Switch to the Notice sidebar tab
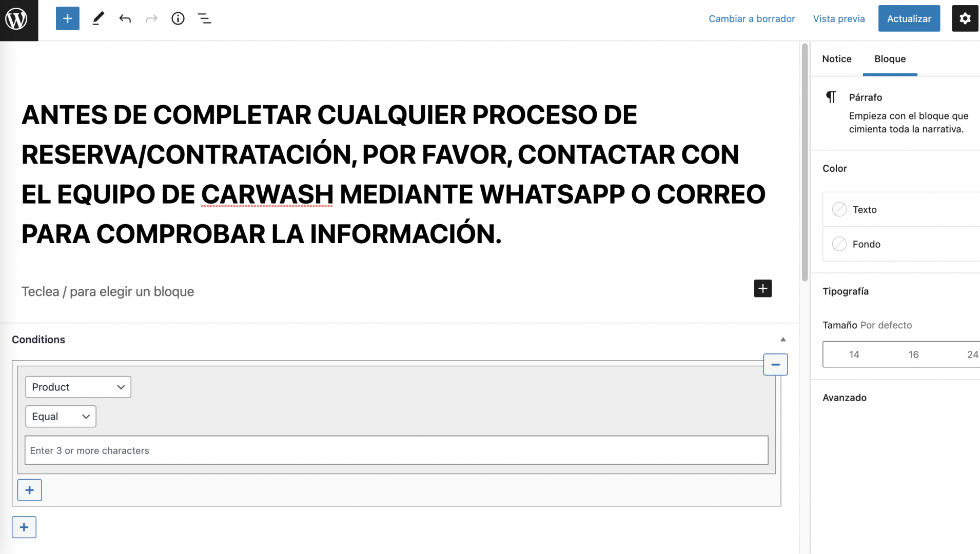The width and height of the screenshot is (980, 554). pyautogui.click(x=837, y=59)
